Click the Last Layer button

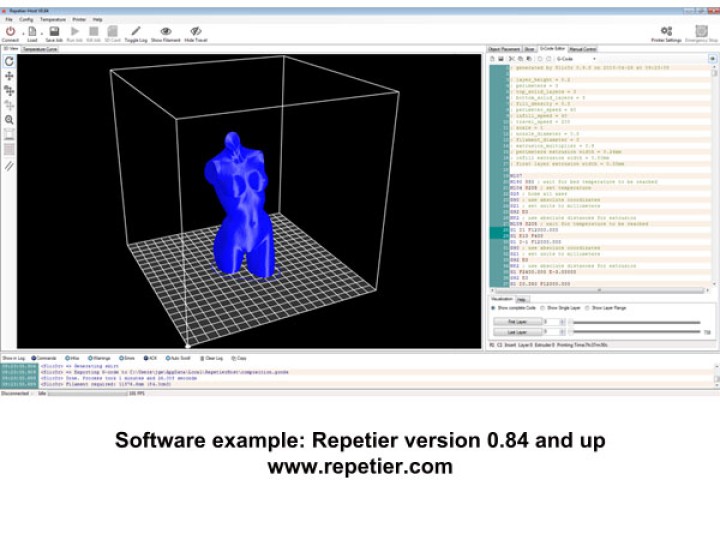pos(518,332)
